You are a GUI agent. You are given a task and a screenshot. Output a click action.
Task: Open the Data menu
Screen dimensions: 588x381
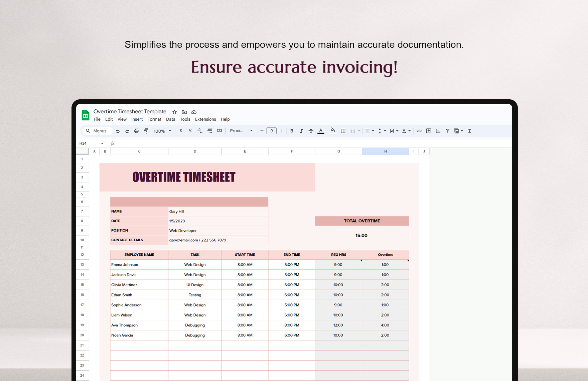click(x=170, y=119)
